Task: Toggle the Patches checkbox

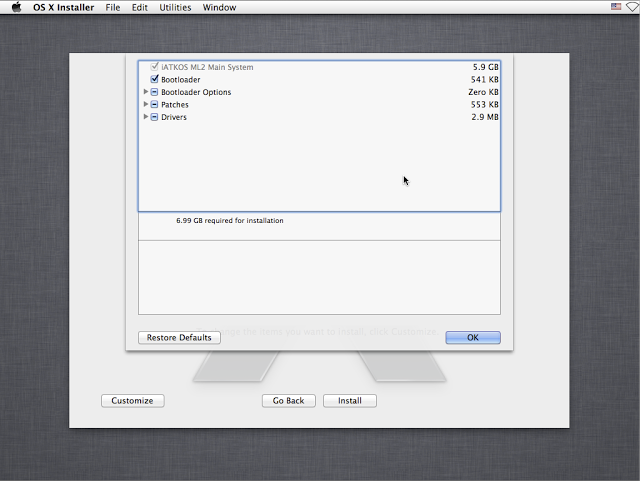Action: point(154,105)
